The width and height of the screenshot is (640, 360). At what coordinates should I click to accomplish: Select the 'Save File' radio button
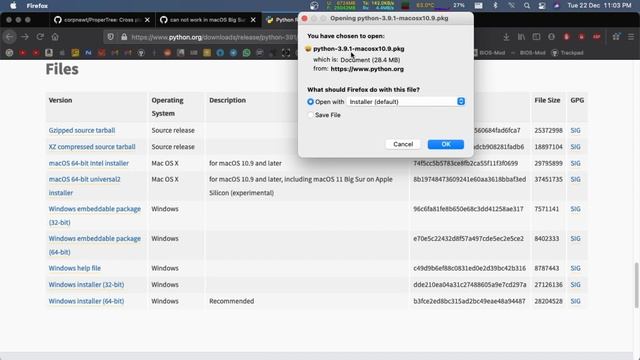pyautogui.click(x=311, y=115)
